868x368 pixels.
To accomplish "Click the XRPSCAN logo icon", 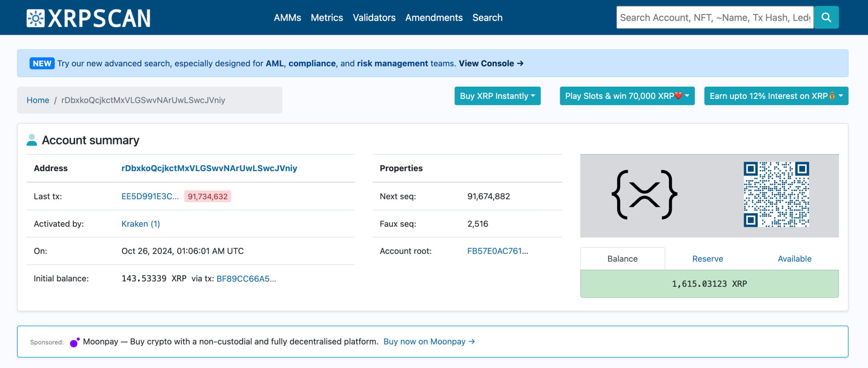I will [x=35, y=18].
